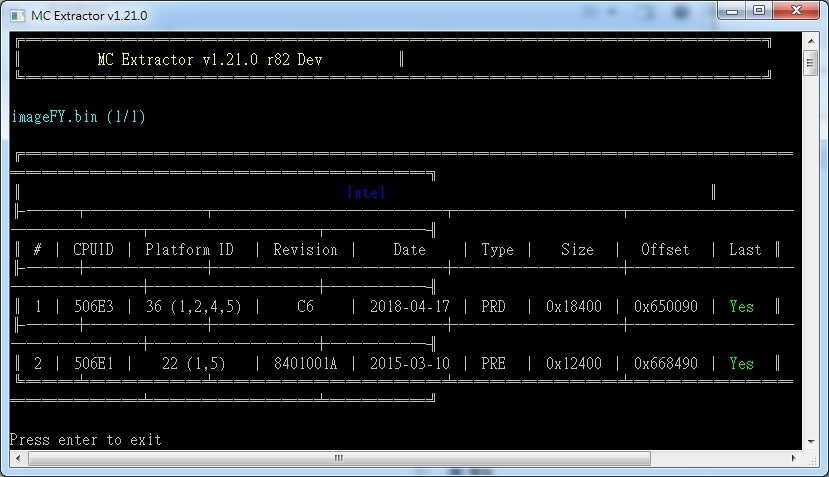
Task: Click offset value '0x668490'
Action: pos(666,363)
